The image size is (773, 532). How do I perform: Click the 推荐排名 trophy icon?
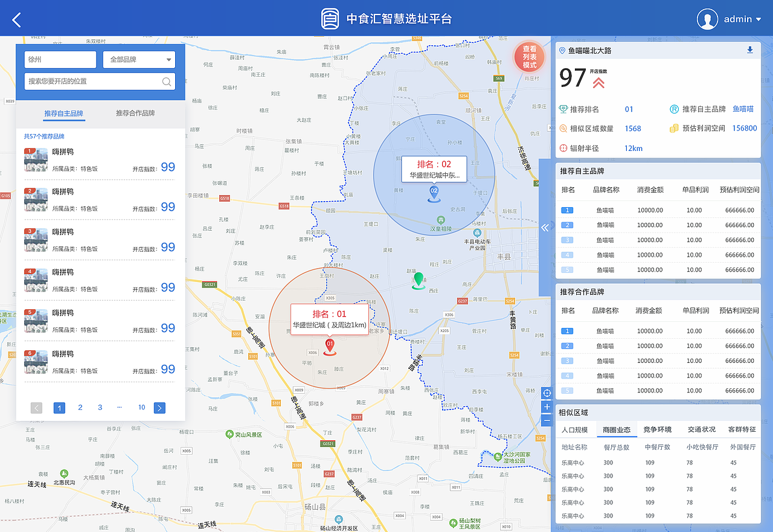pyautogui.click(x=563, y=109)
